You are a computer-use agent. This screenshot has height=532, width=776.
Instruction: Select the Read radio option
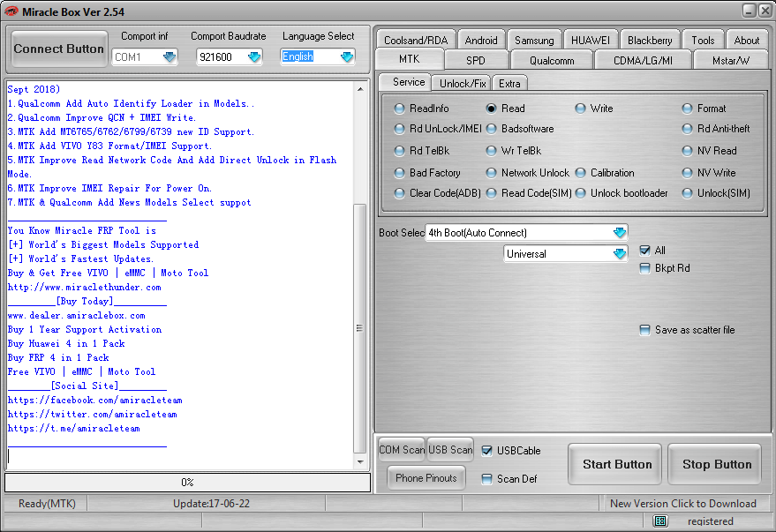click(x=491, y=109)
